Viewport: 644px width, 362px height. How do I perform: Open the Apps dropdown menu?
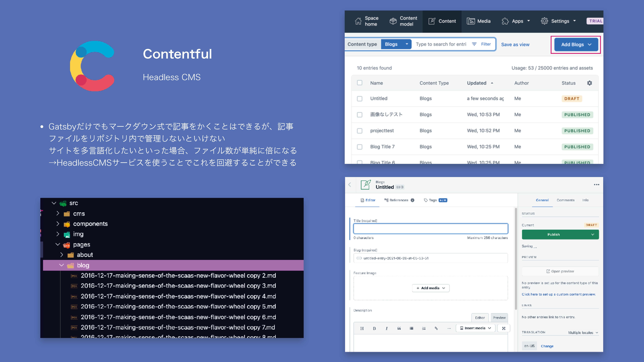528,21
